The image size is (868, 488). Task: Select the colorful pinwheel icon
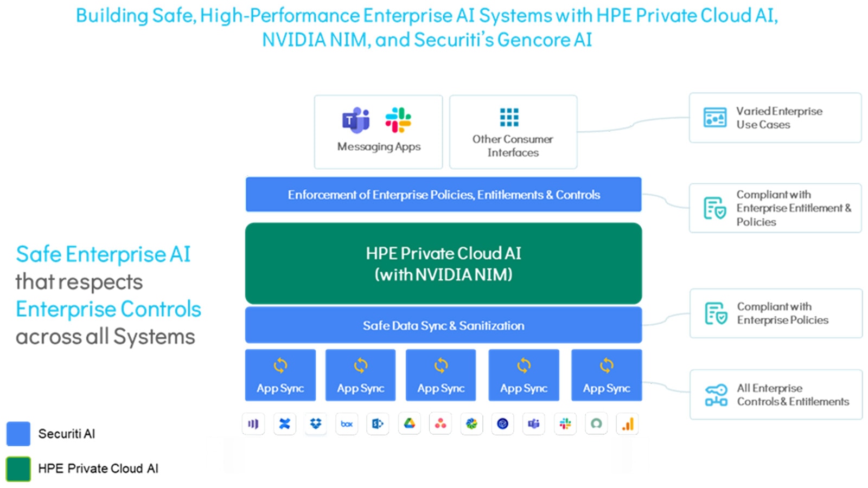click(471, 424)
